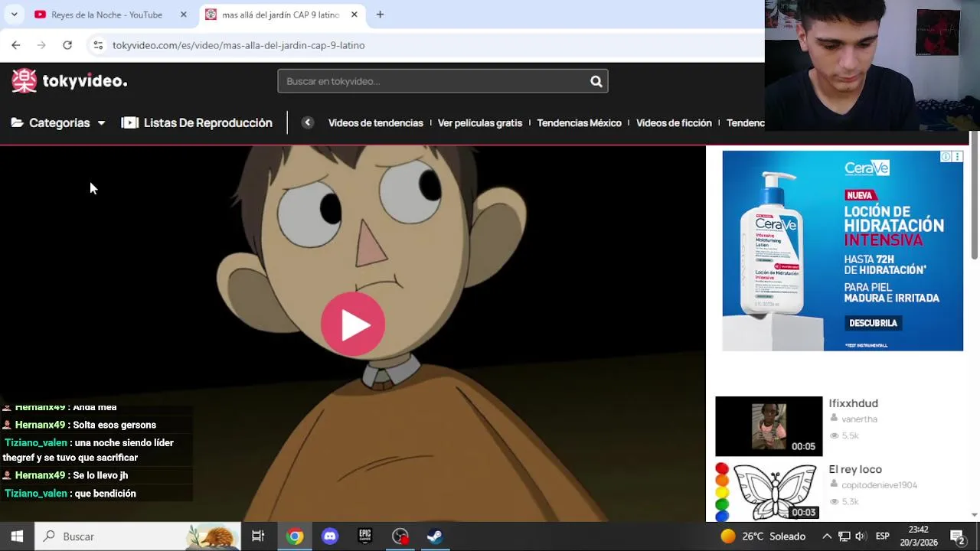Expand the Categorías dropdown
This screenshot has height=551, width=980.
tap(58, 122)
